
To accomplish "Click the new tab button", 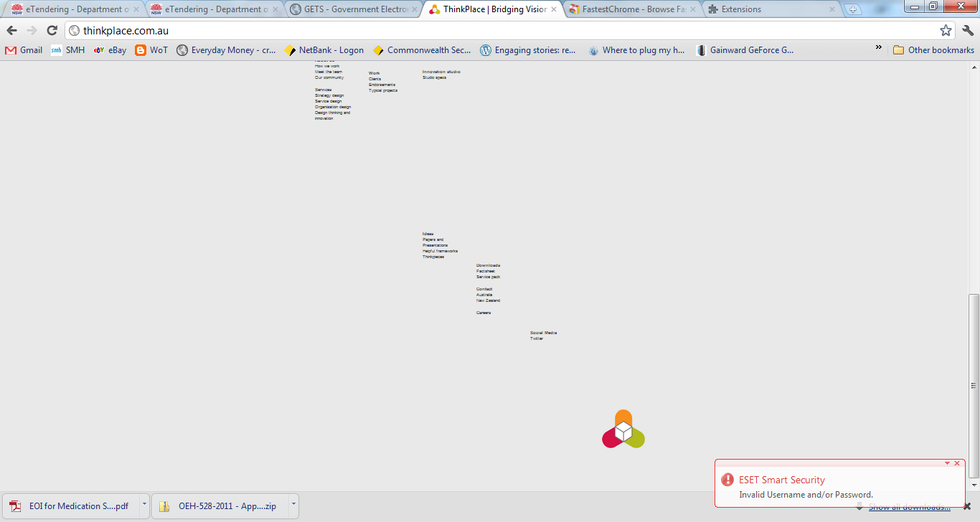I will (852, 9).
